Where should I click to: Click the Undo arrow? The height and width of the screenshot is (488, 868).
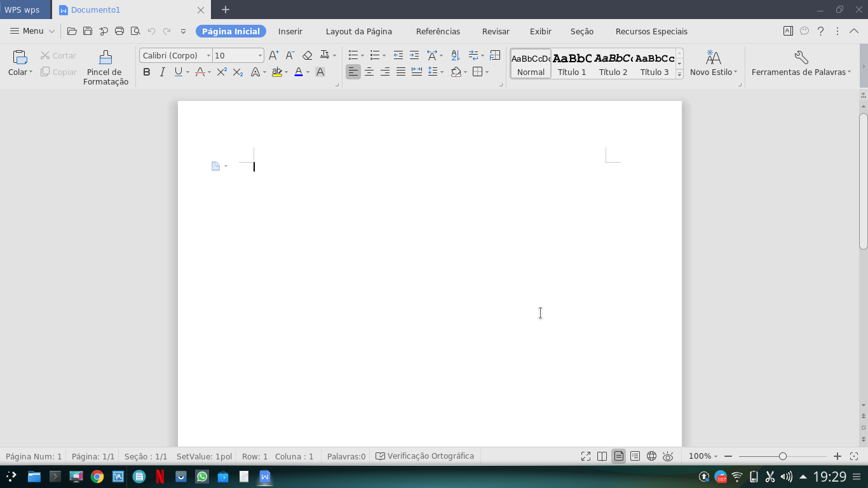(151, 31)
